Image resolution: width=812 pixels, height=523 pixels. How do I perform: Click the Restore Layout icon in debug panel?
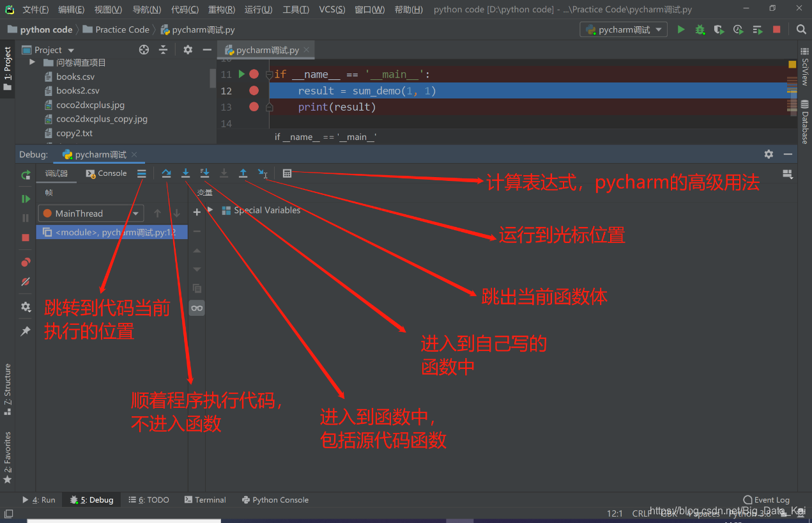[787, 173]
